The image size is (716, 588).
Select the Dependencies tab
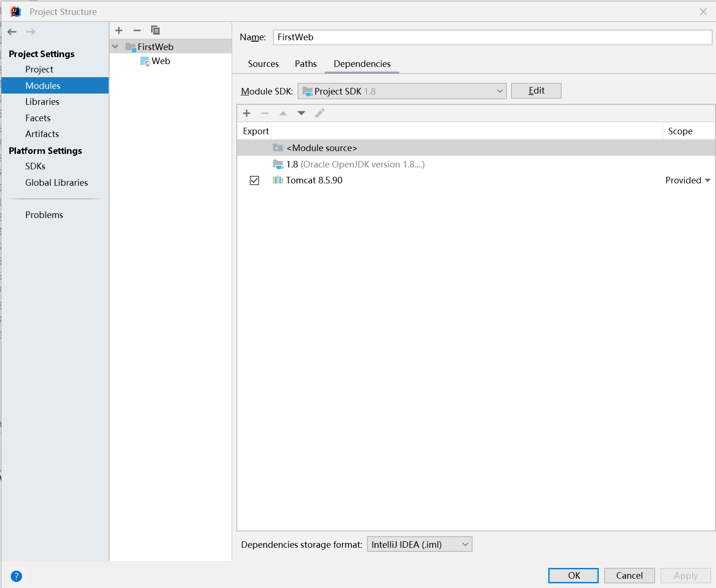coord(362,64)
